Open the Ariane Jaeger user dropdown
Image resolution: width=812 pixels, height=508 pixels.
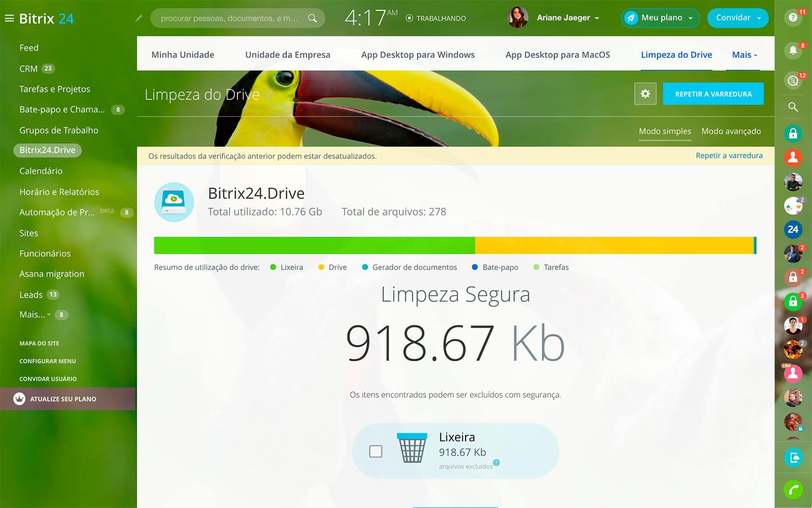[x=567, y=18]
